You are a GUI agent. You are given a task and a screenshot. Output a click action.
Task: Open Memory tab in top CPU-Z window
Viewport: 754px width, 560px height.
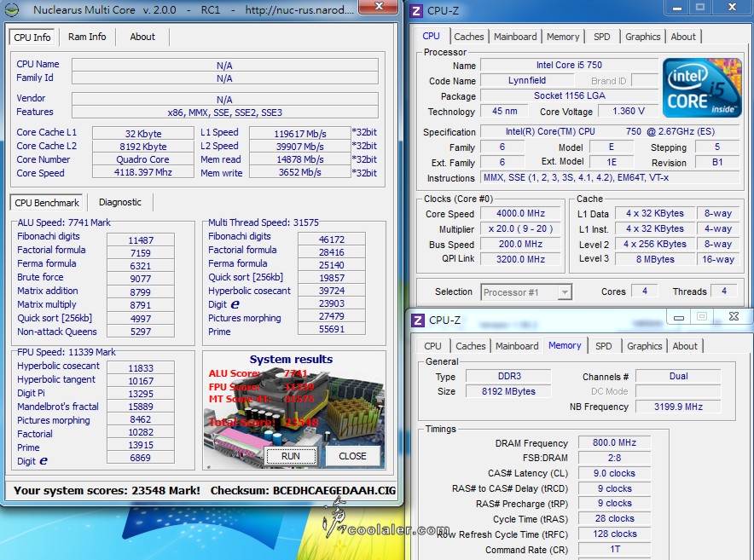[x=563, y=37]
